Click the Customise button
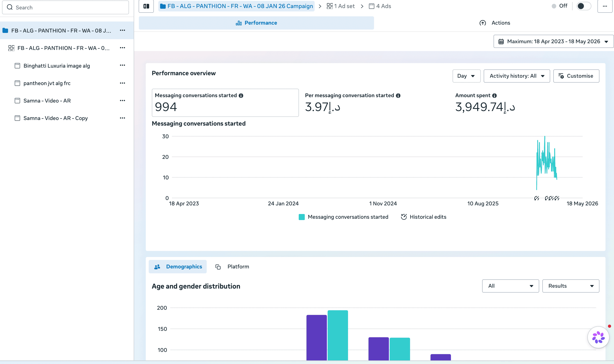The image size is (614, 364). 576,76
